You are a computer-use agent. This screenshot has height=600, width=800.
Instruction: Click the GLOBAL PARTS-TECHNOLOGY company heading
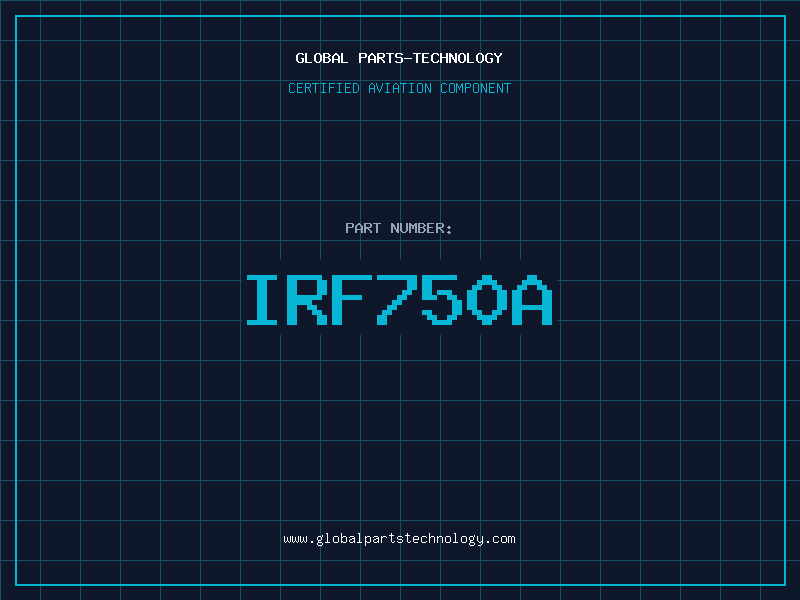click(399, 58)
